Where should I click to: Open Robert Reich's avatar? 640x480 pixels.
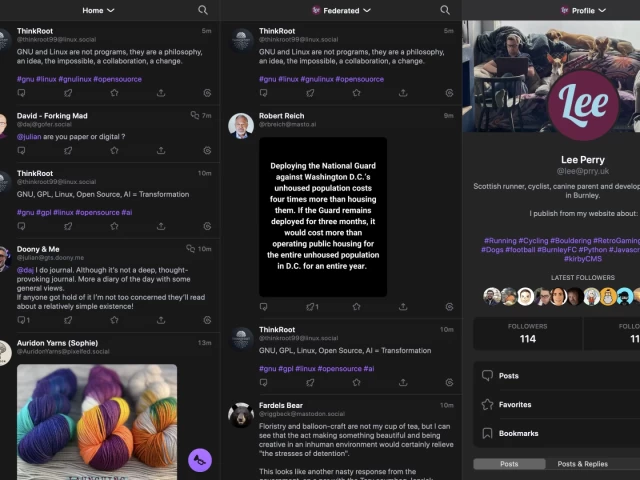(x=241, y=126)
